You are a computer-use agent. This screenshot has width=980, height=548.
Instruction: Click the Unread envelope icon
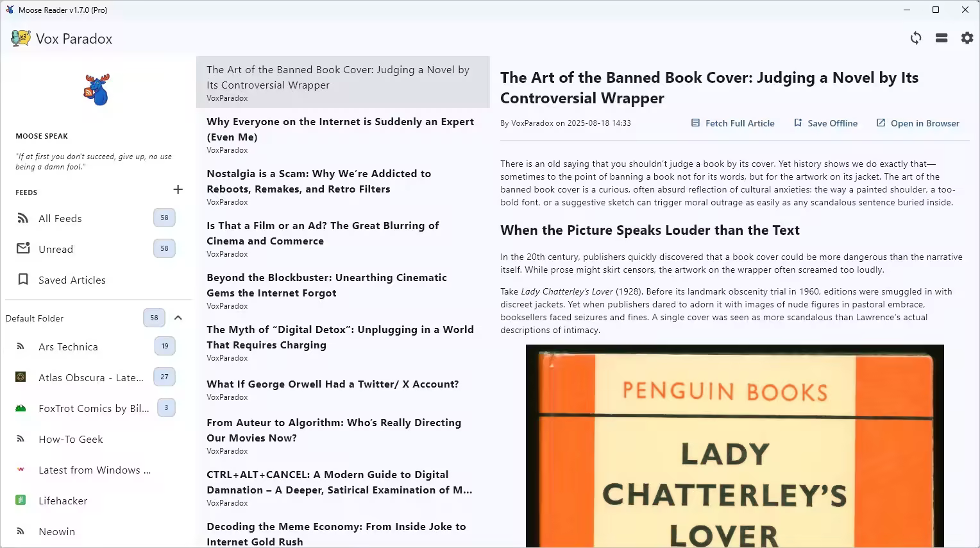pos(23,248)
